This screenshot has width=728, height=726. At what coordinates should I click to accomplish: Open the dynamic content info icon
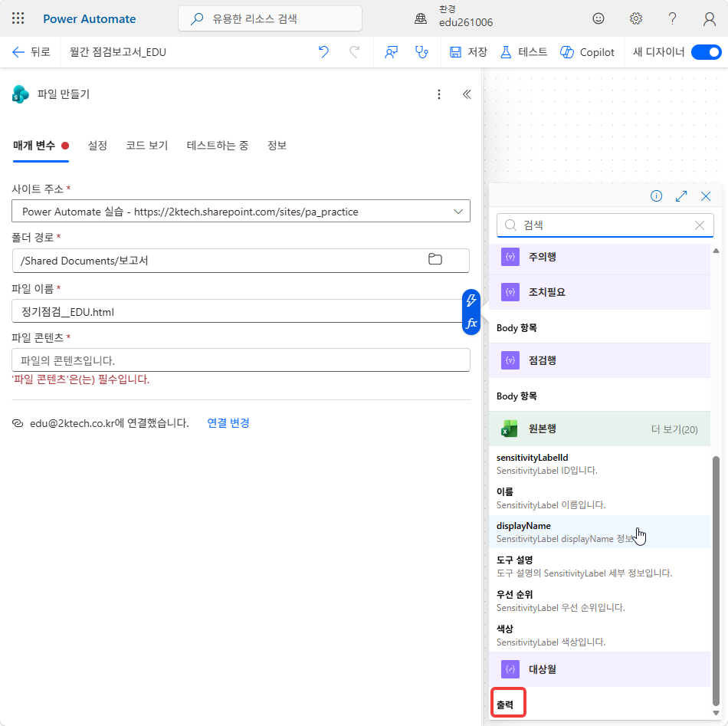click(656, 196)
